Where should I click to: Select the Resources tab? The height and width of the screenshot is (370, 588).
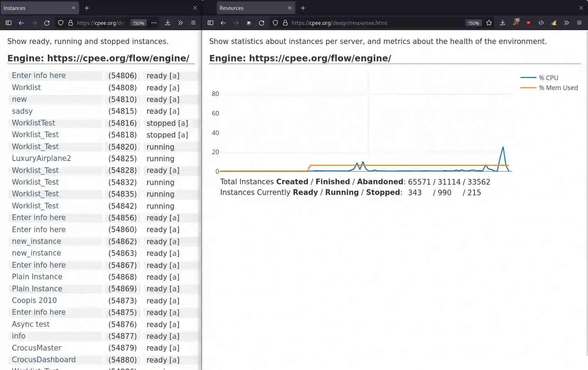tap(256, 8)
